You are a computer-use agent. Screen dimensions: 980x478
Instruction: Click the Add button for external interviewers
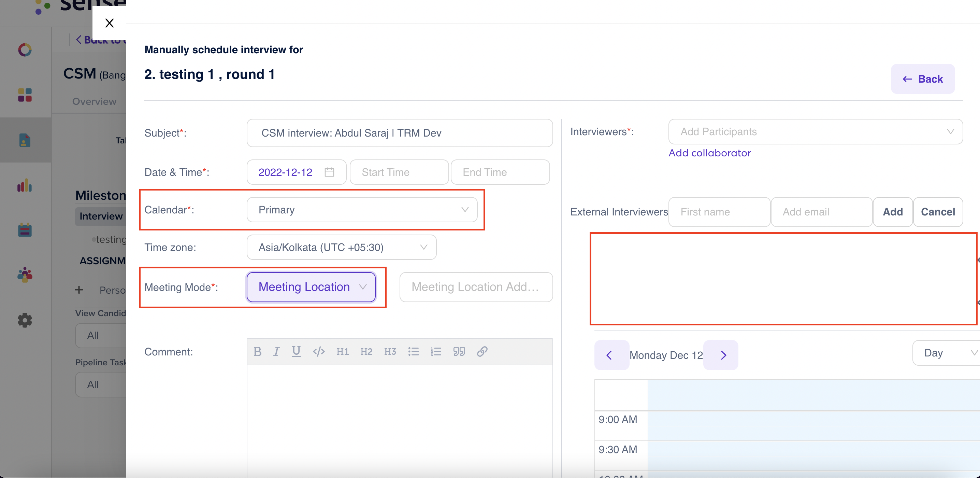893,212
